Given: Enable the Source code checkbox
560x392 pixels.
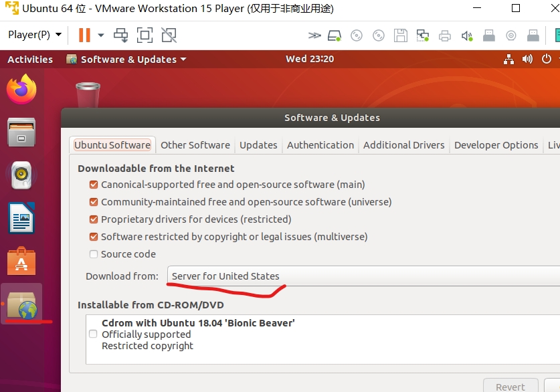Looking at the screenshot, I should [94, 254].
